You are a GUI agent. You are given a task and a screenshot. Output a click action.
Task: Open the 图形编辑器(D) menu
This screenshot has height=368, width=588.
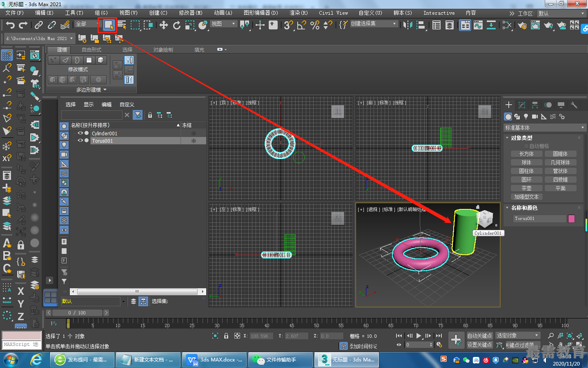[261, 13]
